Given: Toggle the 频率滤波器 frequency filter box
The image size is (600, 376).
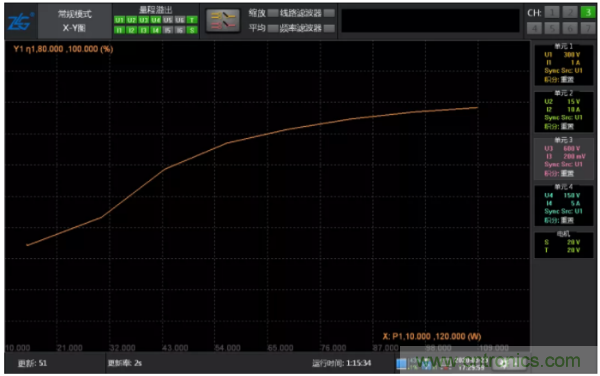Looking at the screenshot, I should tap(329, 28).
